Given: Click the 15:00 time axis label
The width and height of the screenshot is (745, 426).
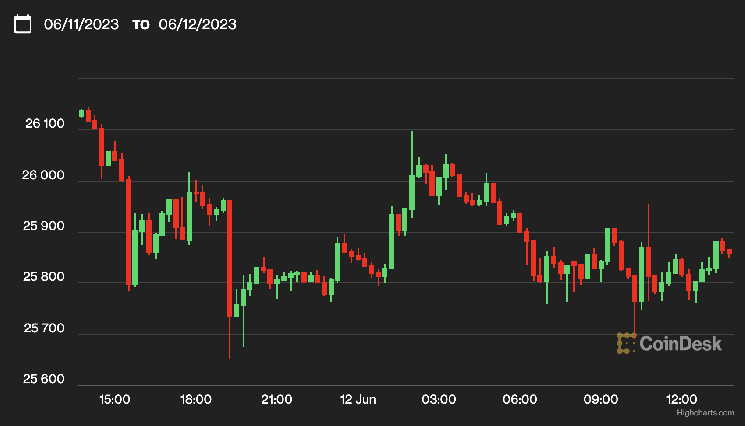Looking at the screenshot, I should [x=114, y=399].
